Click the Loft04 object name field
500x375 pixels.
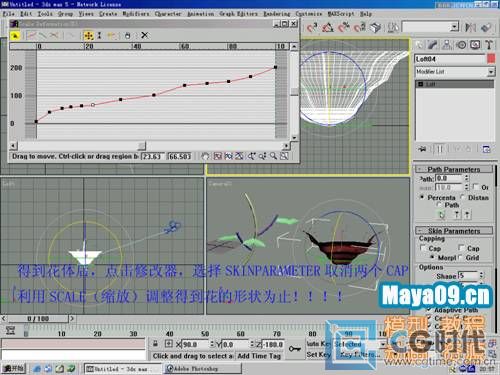pos(450,59)
